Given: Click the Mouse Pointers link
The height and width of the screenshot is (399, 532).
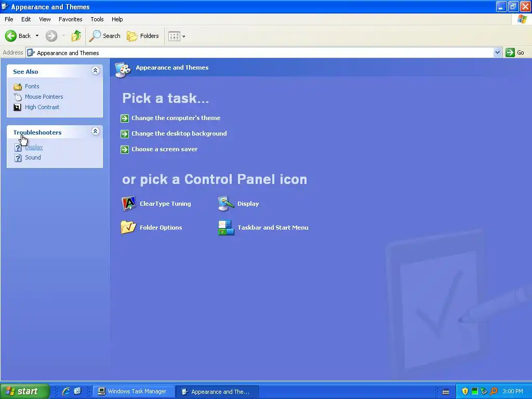Looking at the screenshot, I should pyautogui.click(x=44, y=97).
